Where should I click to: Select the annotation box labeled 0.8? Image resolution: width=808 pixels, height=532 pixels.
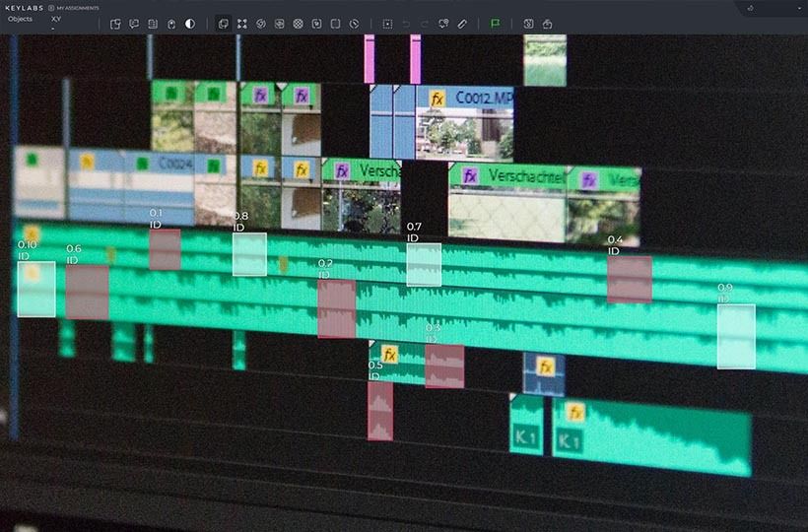click(249, 254)
